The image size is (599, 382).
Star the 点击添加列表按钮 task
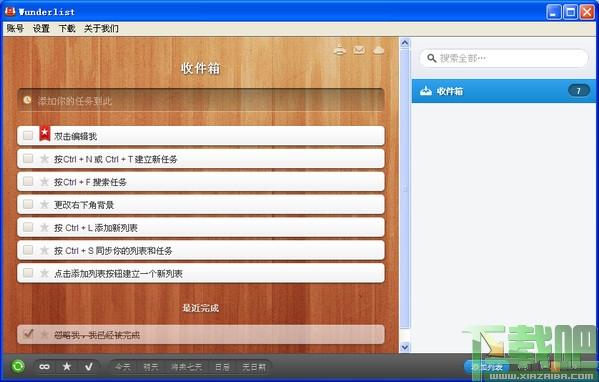point(44,274)
